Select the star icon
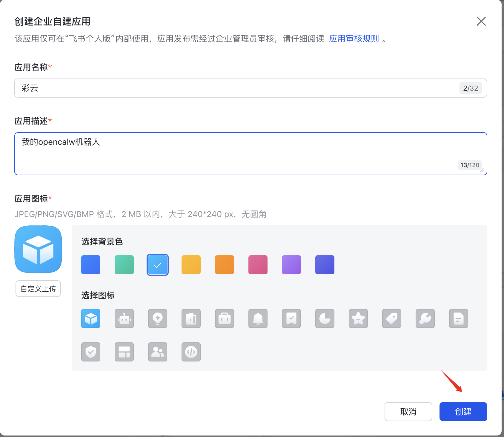 358,318
